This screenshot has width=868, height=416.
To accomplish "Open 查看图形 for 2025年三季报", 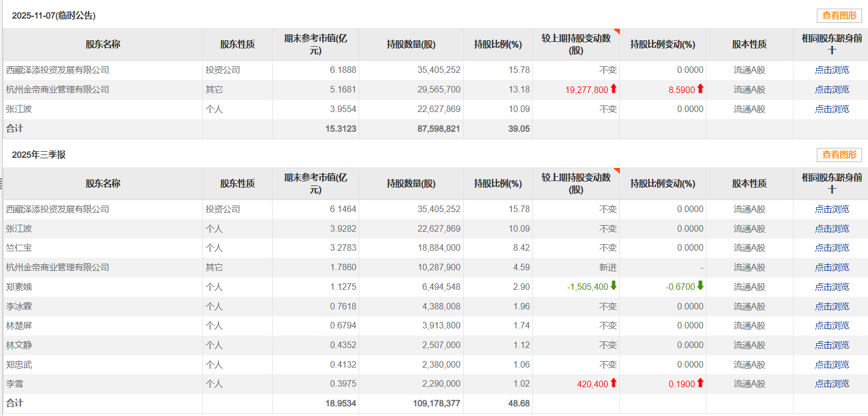I will (x=839, y=155).
